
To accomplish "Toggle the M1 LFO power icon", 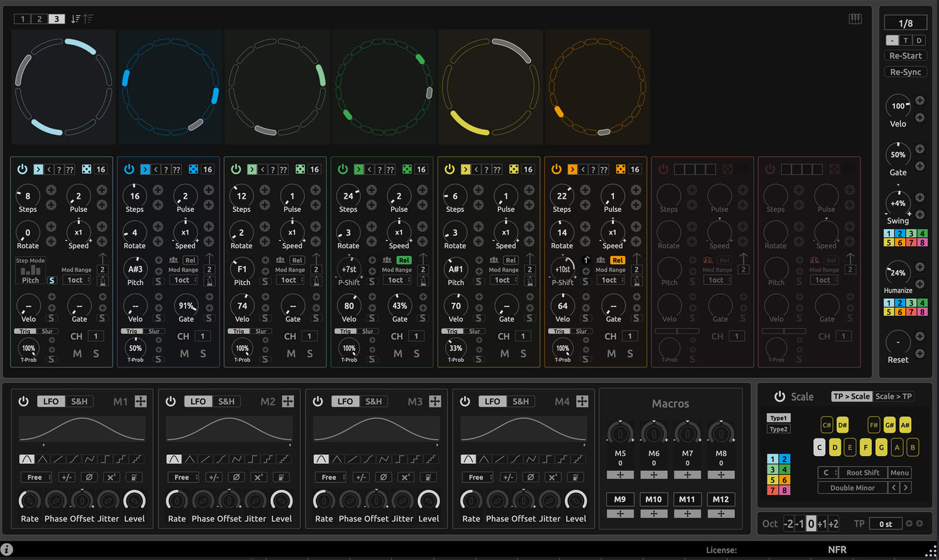I will click(x=23, y=401).
